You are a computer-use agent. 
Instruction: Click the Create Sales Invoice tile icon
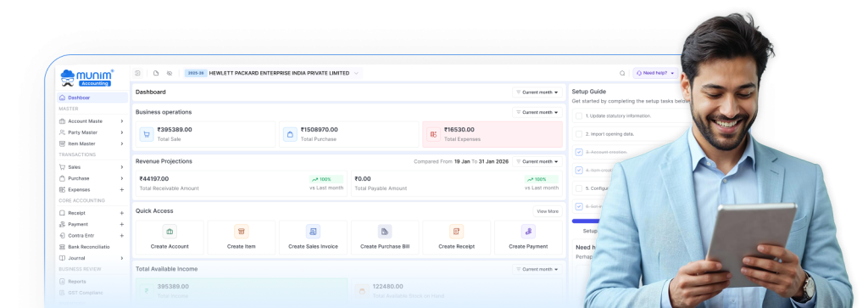[314, 232]
